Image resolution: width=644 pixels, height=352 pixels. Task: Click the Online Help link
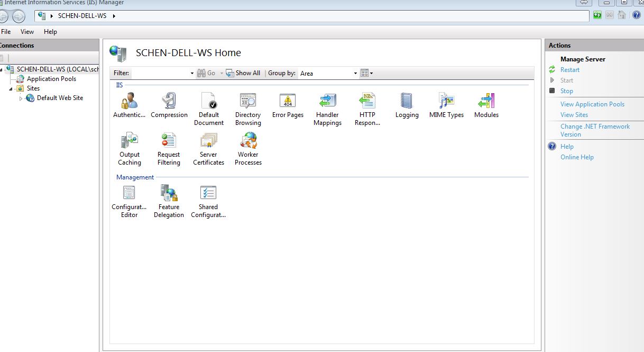(577, 157)
